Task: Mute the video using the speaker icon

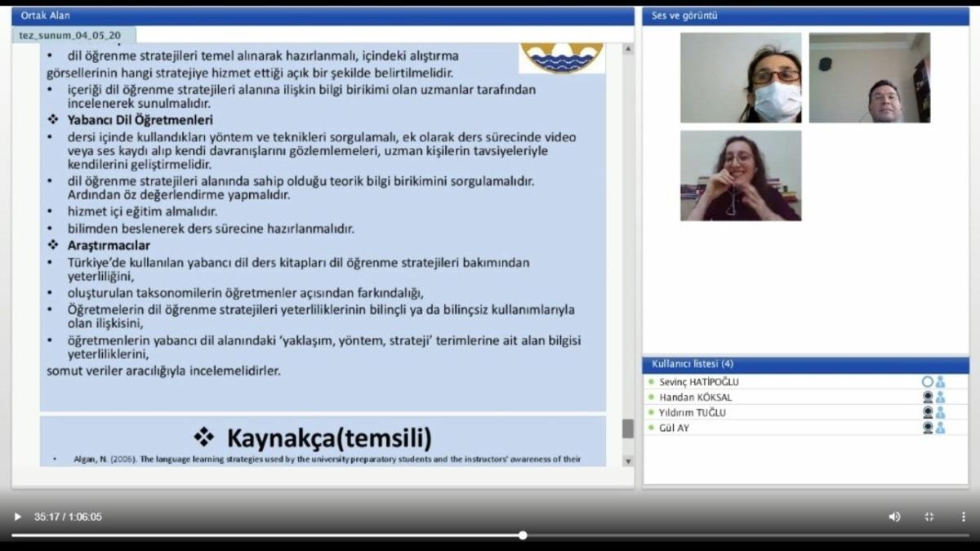Action: (x=895, y=517)
